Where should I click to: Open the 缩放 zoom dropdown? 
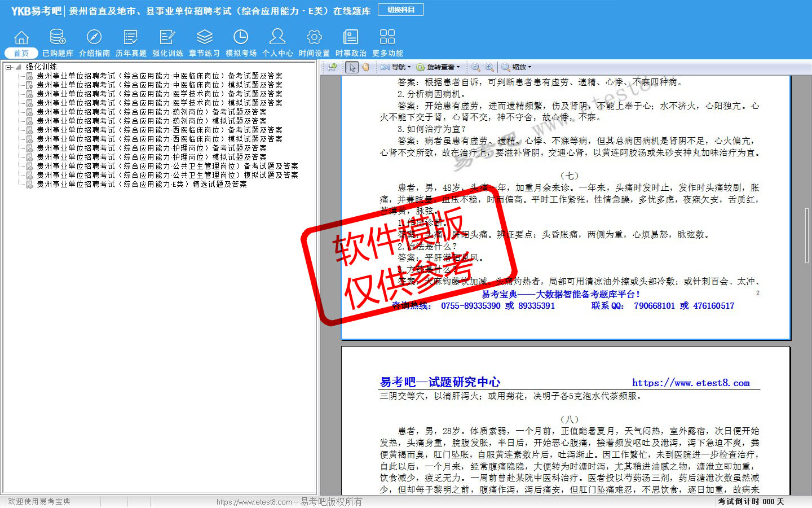click(517, 67)
